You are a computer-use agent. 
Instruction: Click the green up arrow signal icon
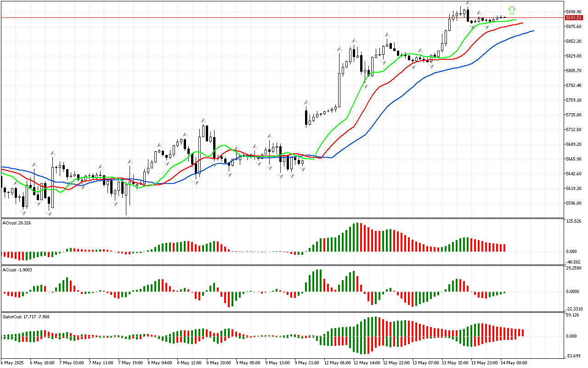coord(512,10)
